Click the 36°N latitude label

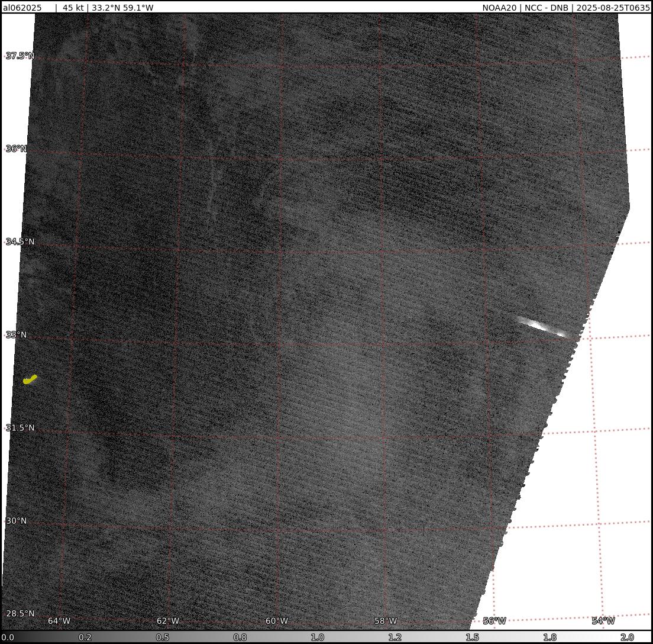(x=17, y=149)
